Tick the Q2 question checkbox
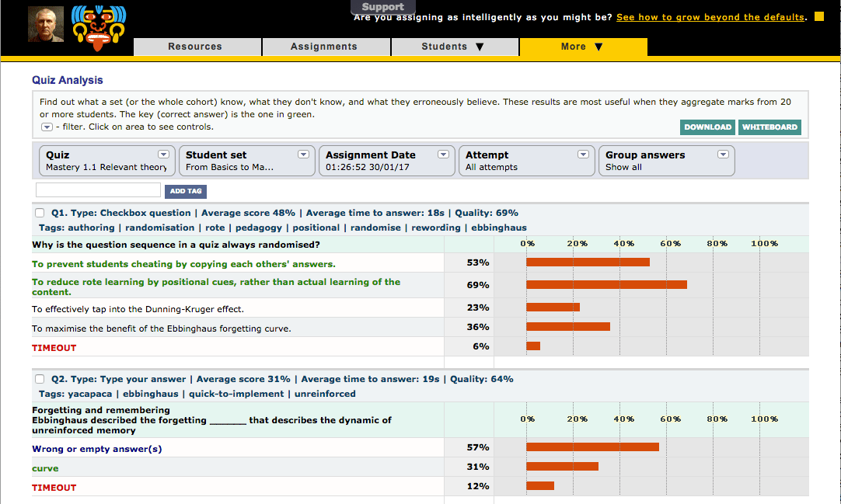841x504 pixels. [x=40, y=380]
